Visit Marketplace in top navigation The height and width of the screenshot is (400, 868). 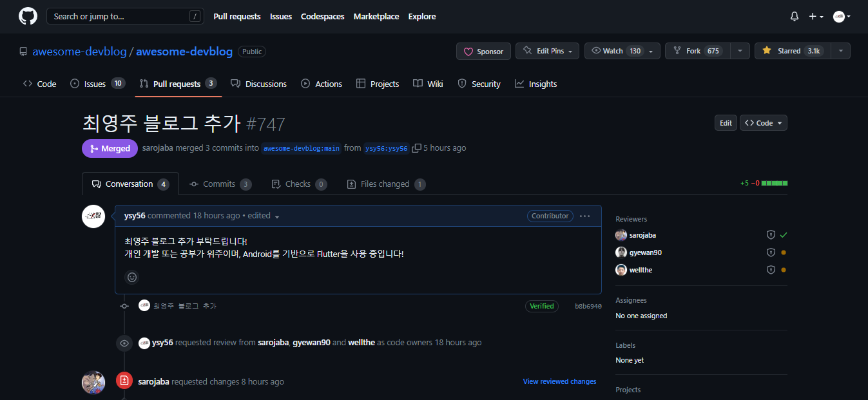tap(376, 17)
